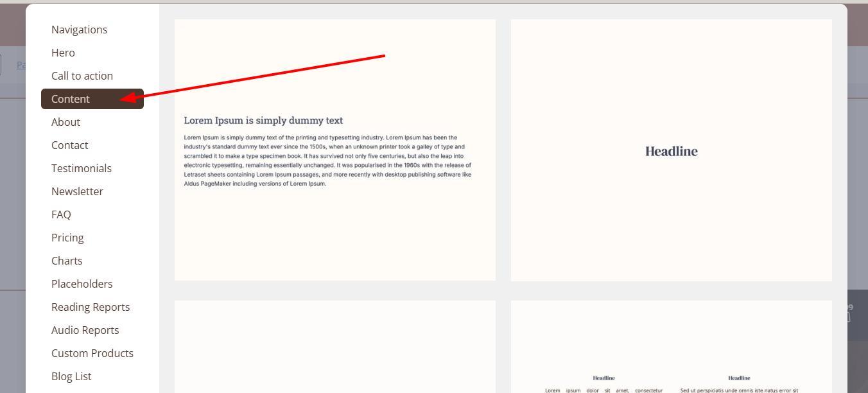Select the Custom Products category
The image size is (868, 393).
click(x=92, y=353)
